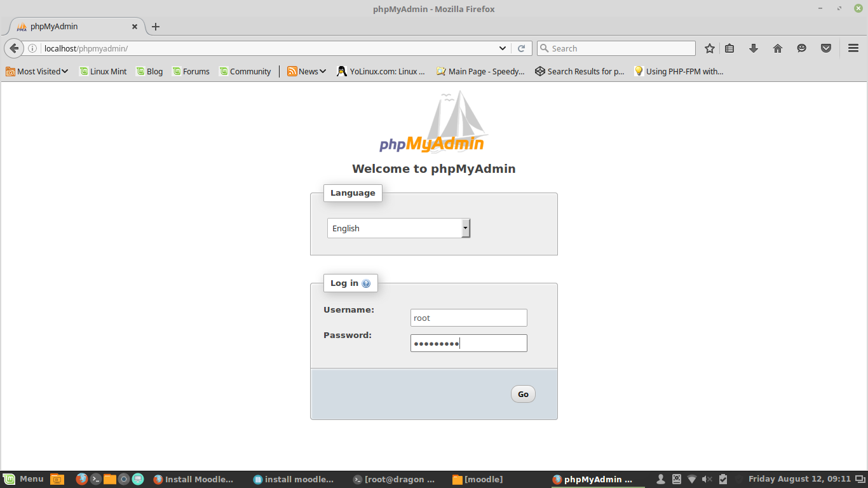Image resolution: width=868 pixels, height=488 pixels.
Task: Open the Search Results for p... bookmark
Action: point(580,71)
